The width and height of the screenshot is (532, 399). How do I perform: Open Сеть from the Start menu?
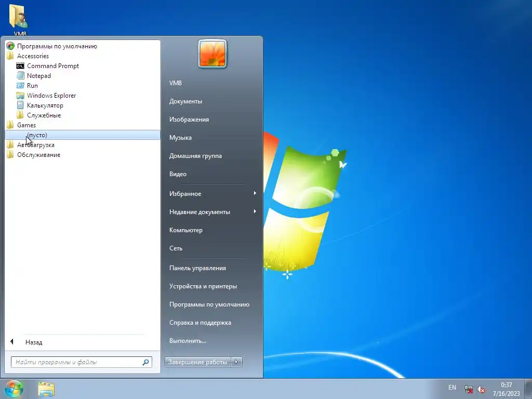click(176, 248)
